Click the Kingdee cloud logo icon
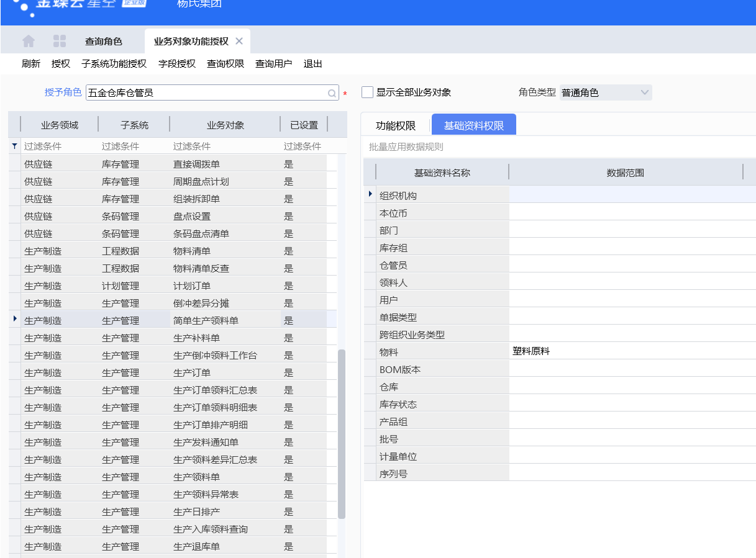This screenshot has width=756, height=558. coord(24,7)
